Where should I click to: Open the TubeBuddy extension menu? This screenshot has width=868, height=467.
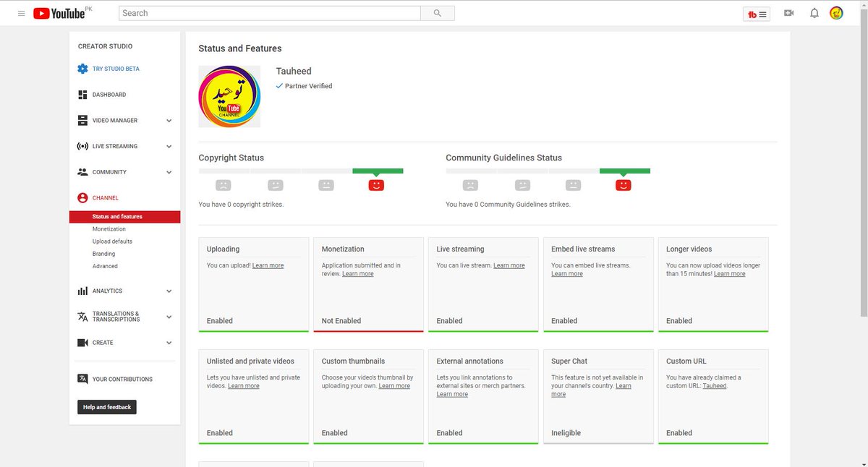[x=757, y=14]
